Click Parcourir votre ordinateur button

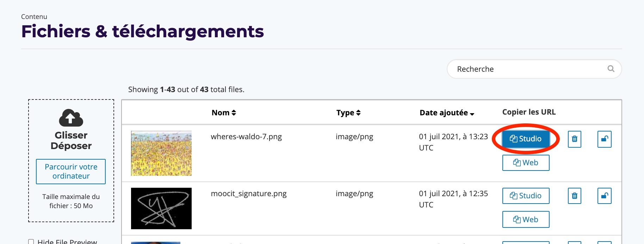pos(71,172)
